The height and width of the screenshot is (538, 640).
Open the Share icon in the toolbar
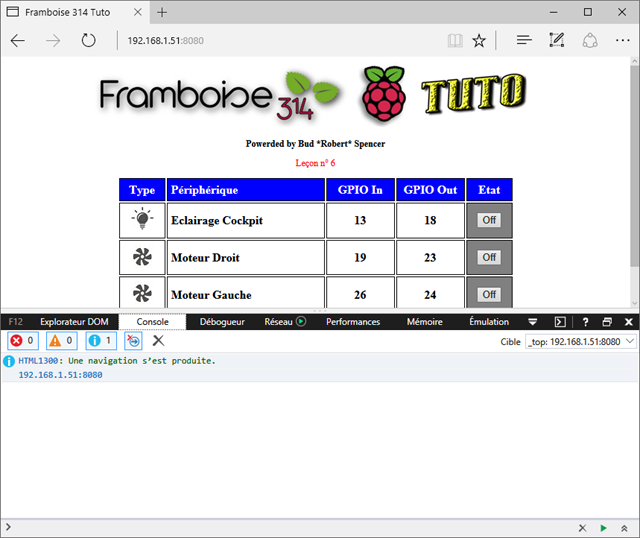[x=590, y=41]
